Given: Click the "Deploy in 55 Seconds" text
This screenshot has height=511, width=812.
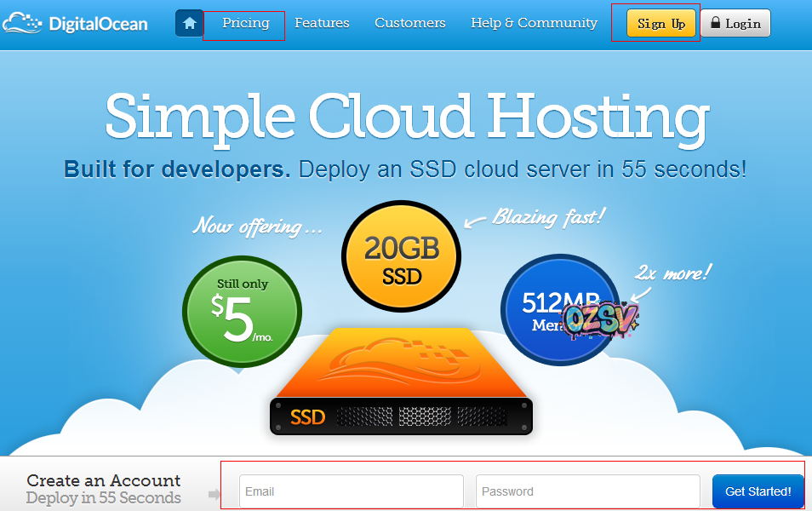Looking at the screenshot, I should (x=104, y=498).
